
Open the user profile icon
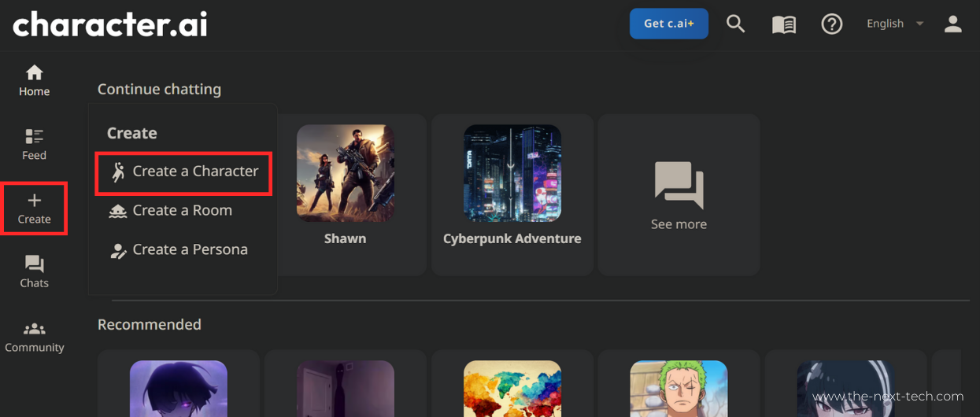[952, 24]
